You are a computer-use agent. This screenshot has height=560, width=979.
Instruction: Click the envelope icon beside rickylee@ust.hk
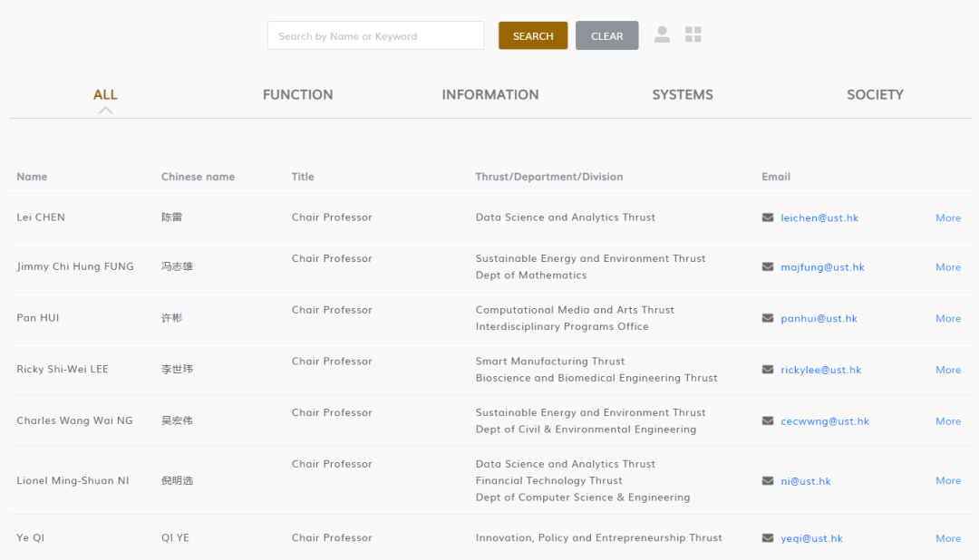coord(768,369)
